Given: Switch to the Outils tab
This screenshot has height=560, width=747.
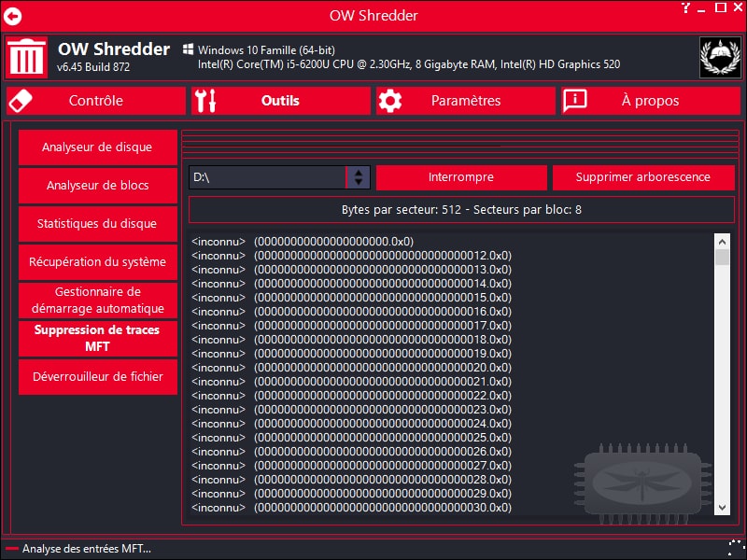Looking at the screenshot, I should [x=281, y=101].
